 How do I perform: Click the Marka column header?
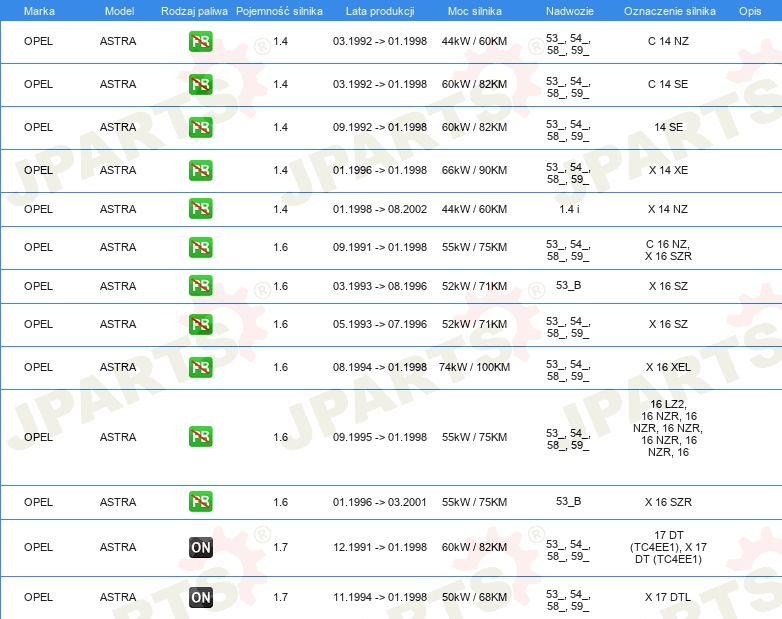[x=39, y=11]
